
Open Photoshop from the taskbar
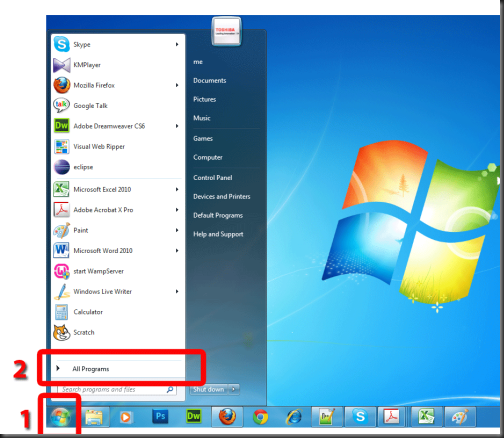click(160, 416)
